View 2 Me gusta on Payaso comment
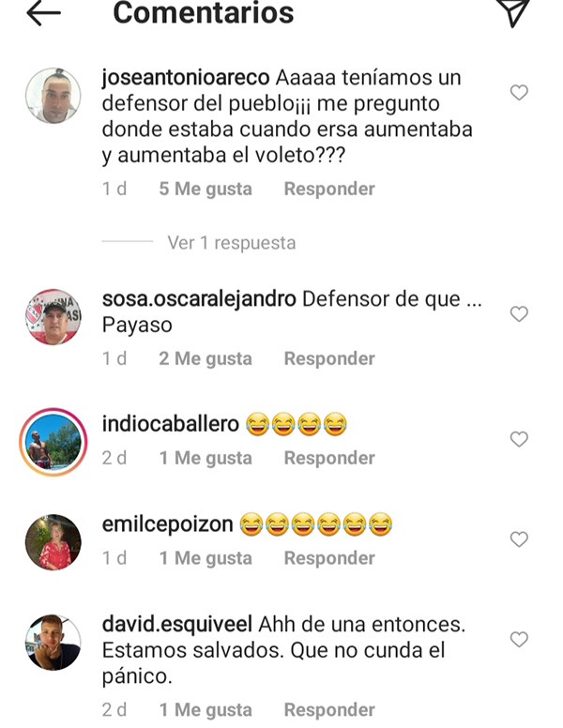Image resolution: width=563 pixels, height=728 pixels. (x=205, y=359)
